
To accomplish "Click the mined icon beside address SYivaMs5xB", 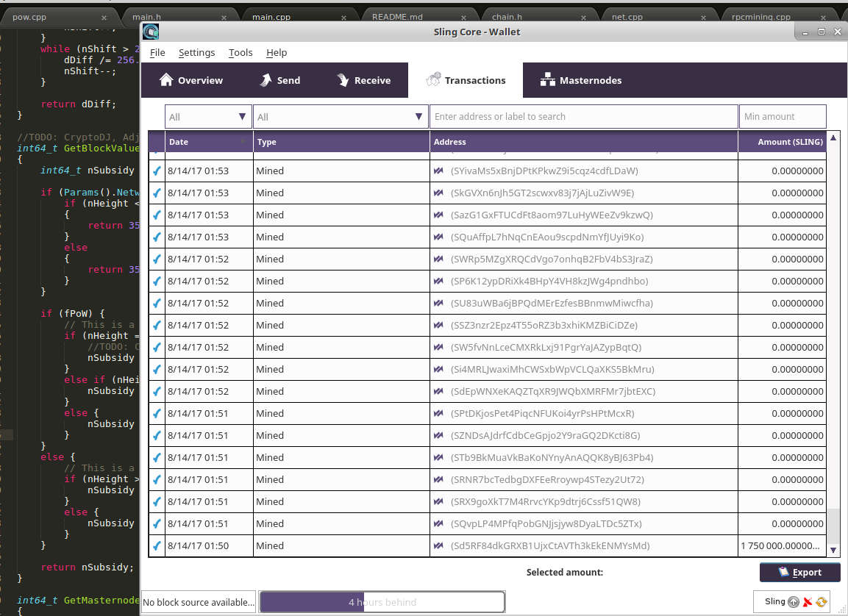I will [x=438, y=171].
